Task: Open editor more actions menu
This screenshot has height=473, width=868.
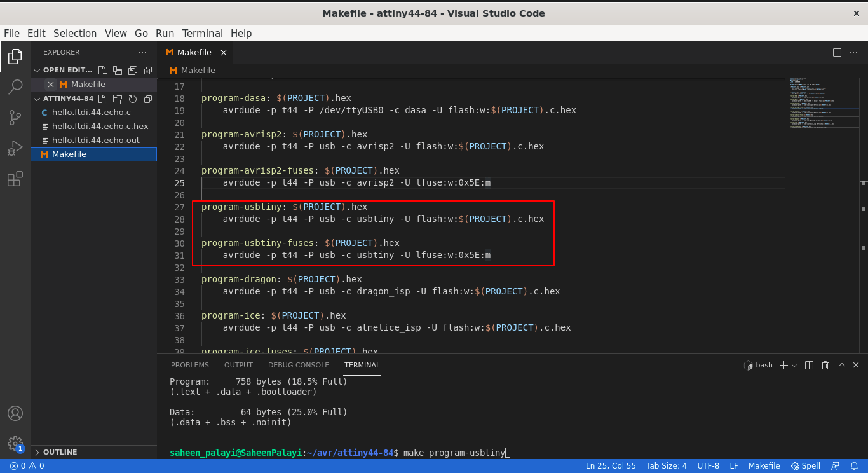Action: (x=855, y=53)
